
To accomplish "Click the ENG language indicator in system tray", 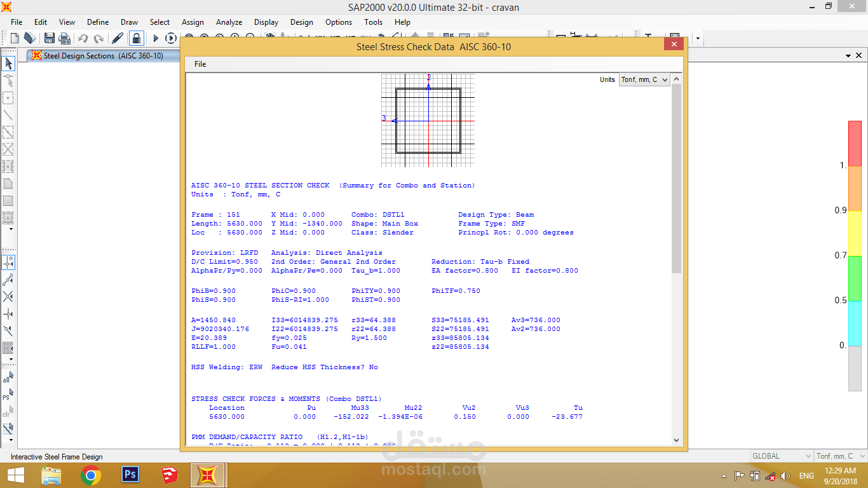I will click(x=806, y=476).
